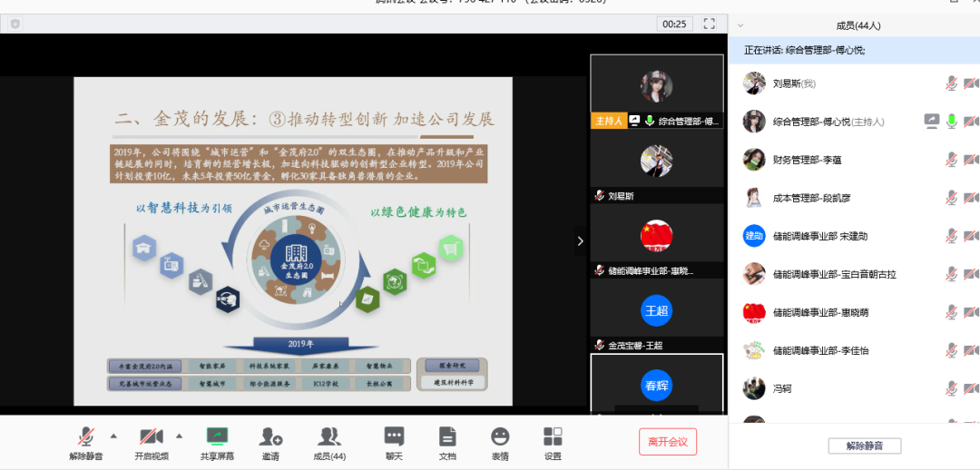Viewport: 980px width, 470px height.
Task: Unmute microphone with 解除静音 toolbar icon
Action: pos(85,436)
